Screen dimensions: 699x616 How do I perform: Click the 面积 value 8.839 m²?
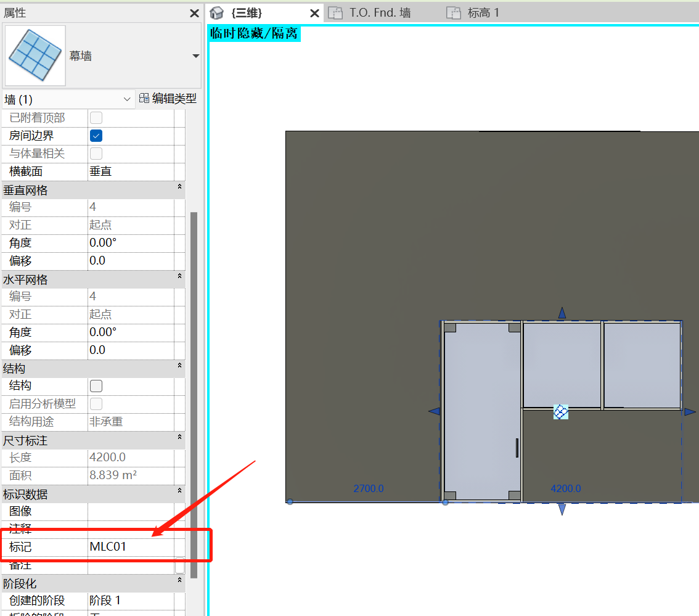(x=131, y=475)
